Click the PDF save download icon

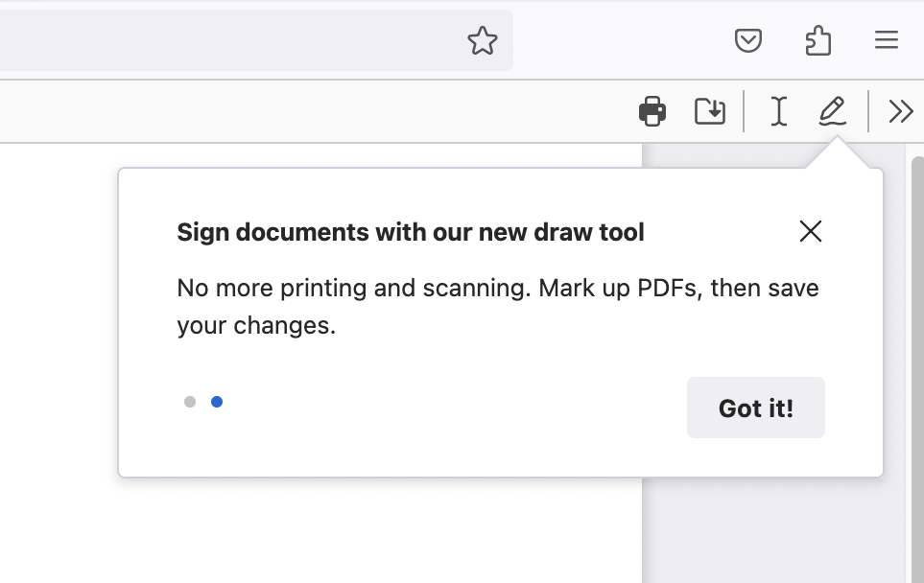point(710,111)
